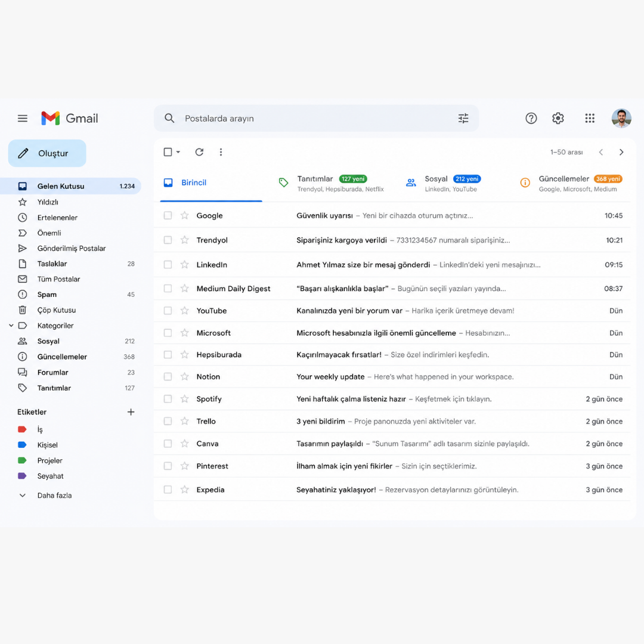The width and height of the screenshot is (644, 644).
Task: Collapse the Kategoriler section arrow
Action: coord(11,326)
